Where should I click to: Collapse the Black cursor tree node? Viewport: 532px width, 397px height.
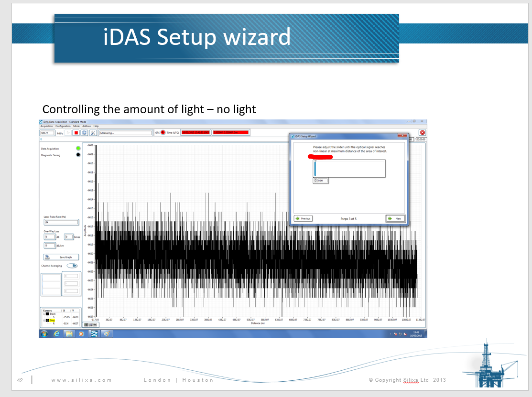point(44,314)
